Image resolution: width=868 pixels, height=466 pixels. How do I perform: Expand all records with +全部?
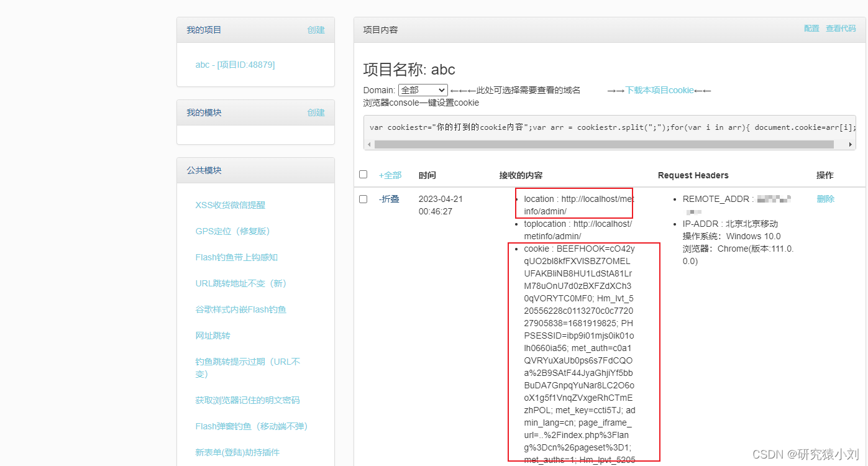[390, 175]
